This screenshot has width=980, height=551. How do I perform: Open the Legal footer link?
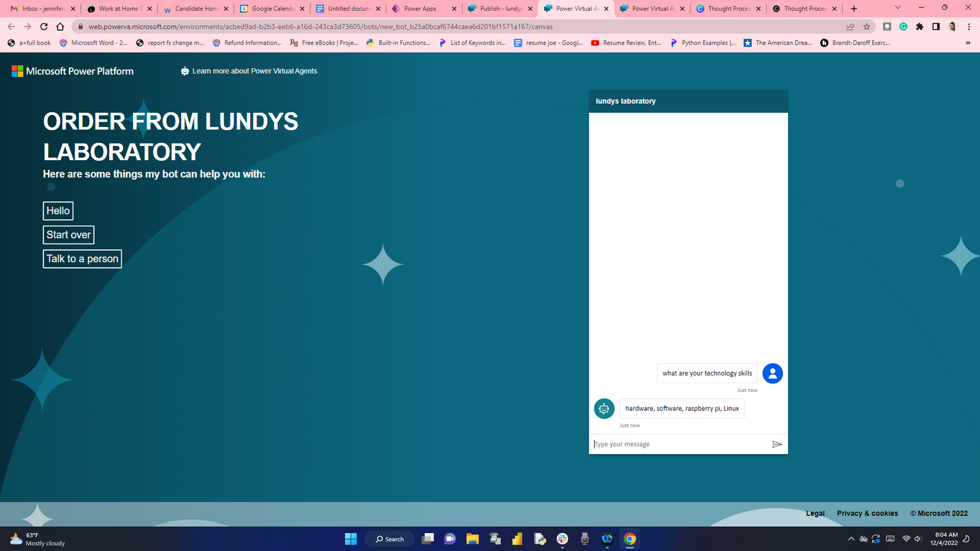(x=815, y=513)
